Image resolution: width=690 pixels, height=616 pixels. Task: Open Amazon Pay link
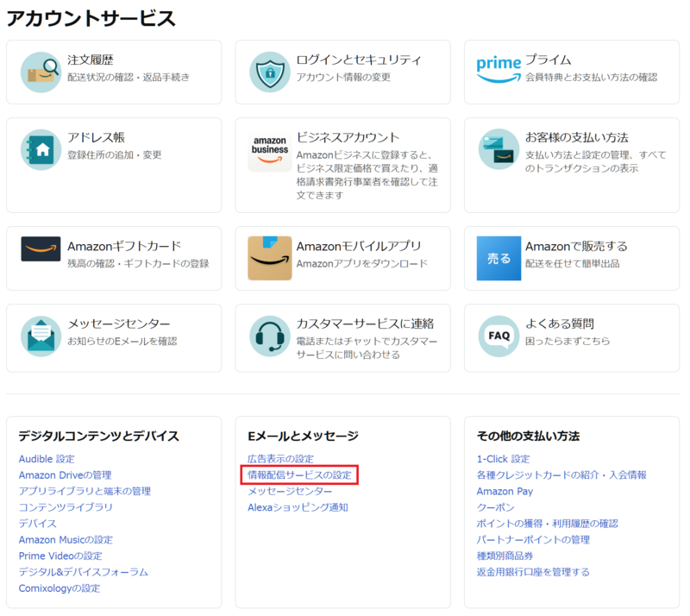505,491
